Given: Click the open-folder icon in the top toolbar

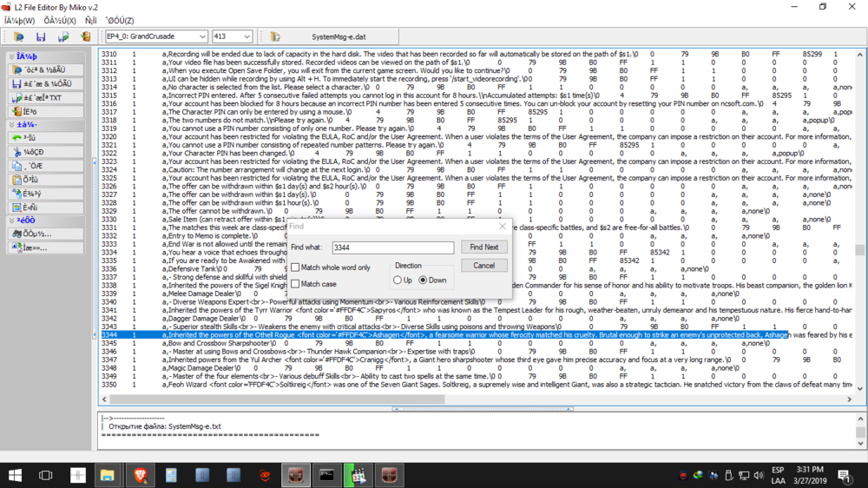Looking at the screenshot, I should point(18,37).
